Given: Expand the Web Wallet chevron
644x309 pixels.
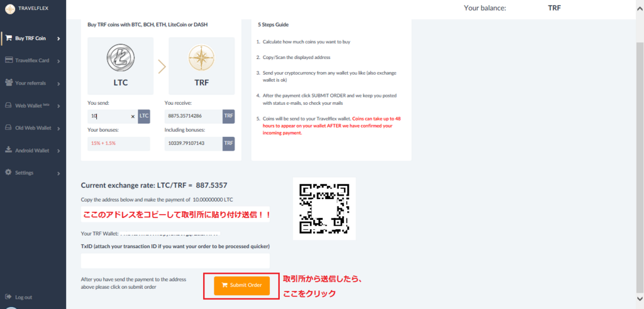Looking at the screenshot, I should (58, 106).
